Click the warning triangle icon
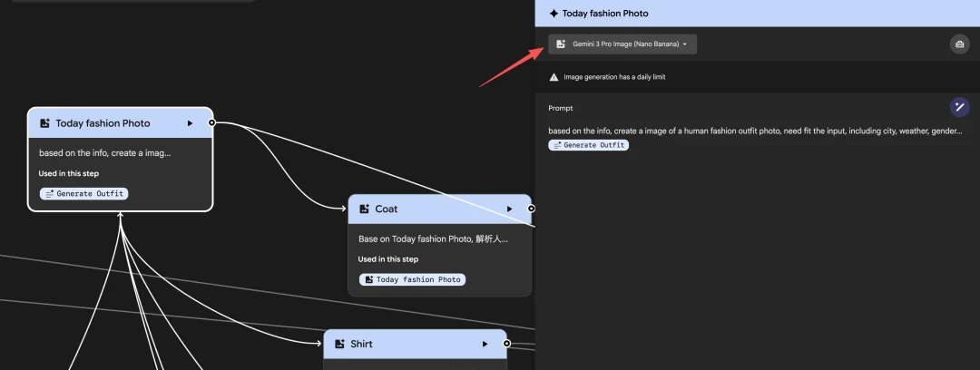Viewport: 980px width, 370px height. coord(554,77)
